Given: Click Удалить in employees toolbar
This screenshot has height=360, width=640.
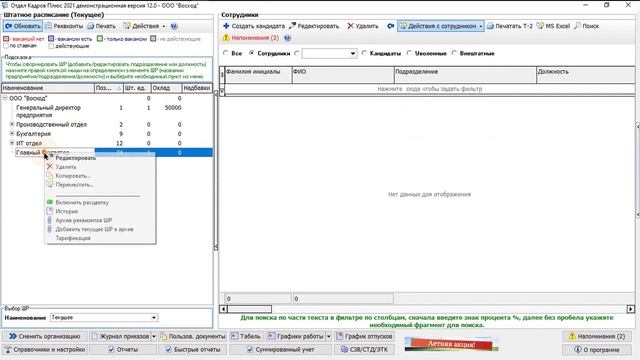Looking at the screenshot, I should click(x=362, y=26).
